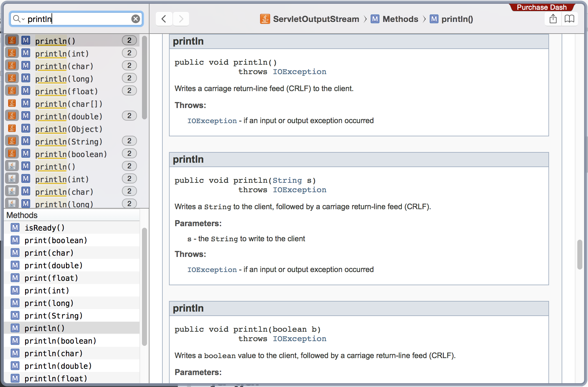Click IOException link in println(boolean b) signature
The width and height of the screenshot is (588, 387).
point(299,339)
